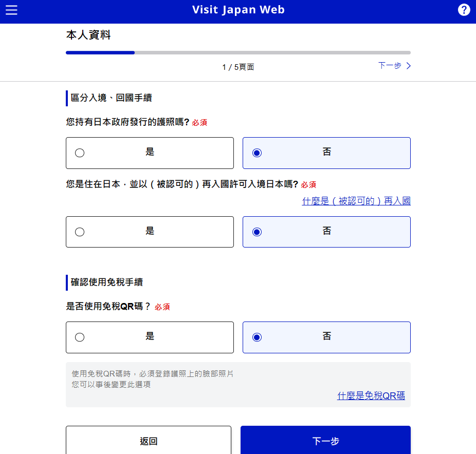Select 否 for holding a Japanese passport

click(326, 153)
